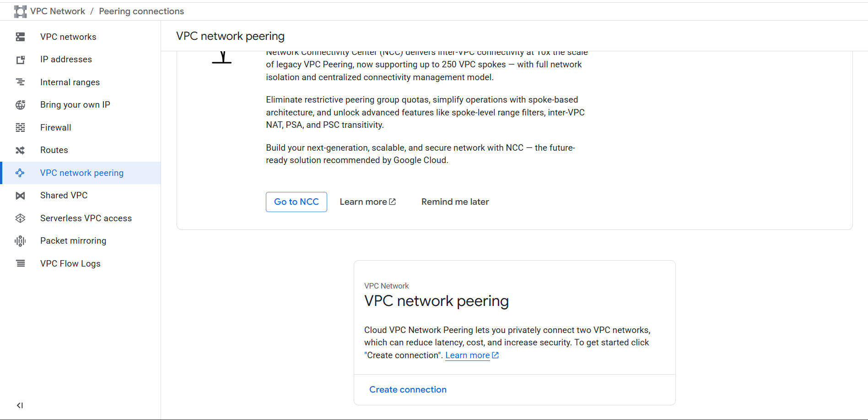Open Serverless VPC access icon
Image resolution: width=868 pixels, height=420 pixels.
(20, 218)
